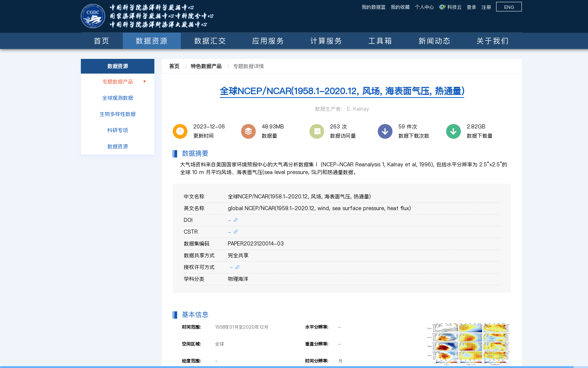This screenshot has height=368, width=588.
Task: Open 我的收藏 link
Action: [400, 7]
